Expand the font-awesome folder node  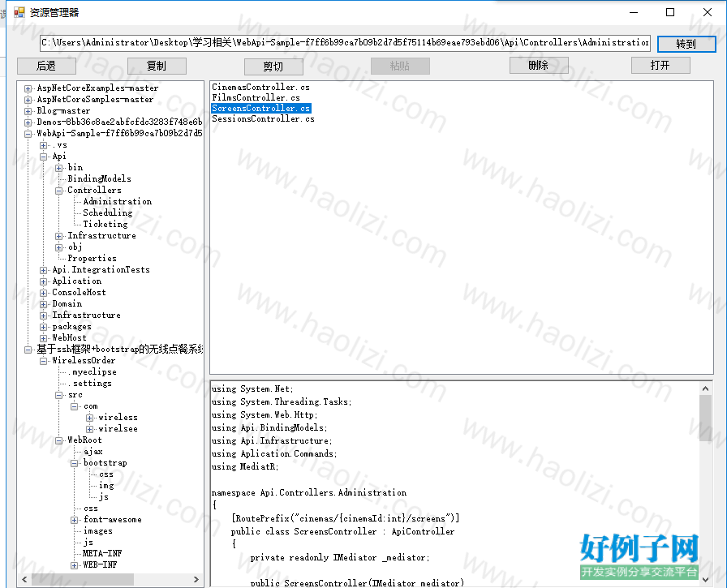74,520
